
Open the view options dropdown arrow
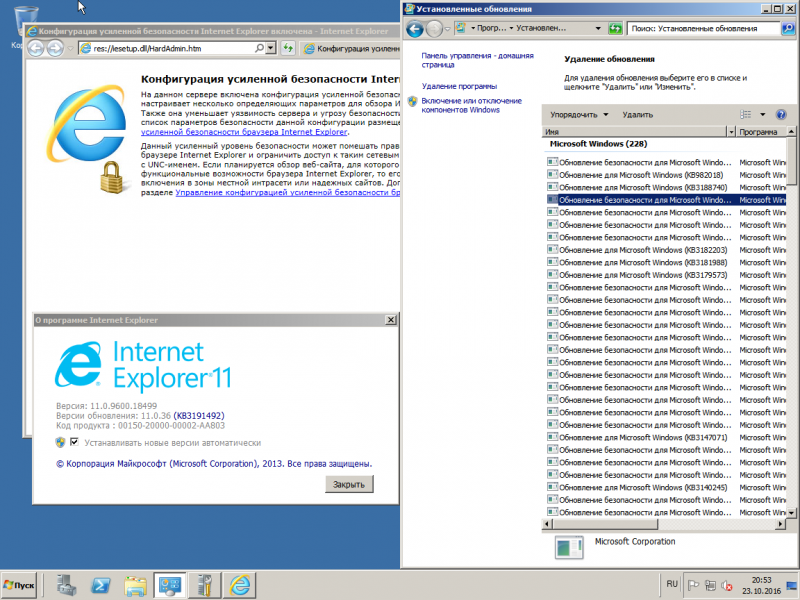pos(763,115)
